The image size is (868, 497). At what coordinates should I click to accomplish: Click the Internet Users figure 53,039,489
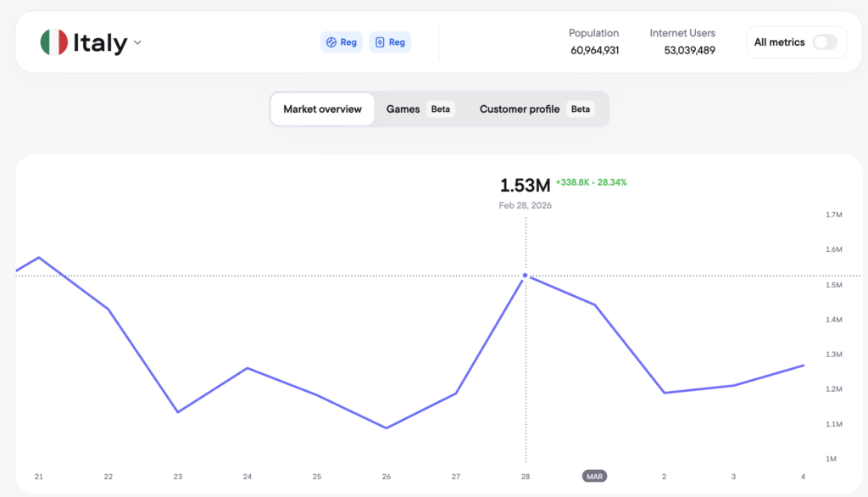tap(682, 50)
